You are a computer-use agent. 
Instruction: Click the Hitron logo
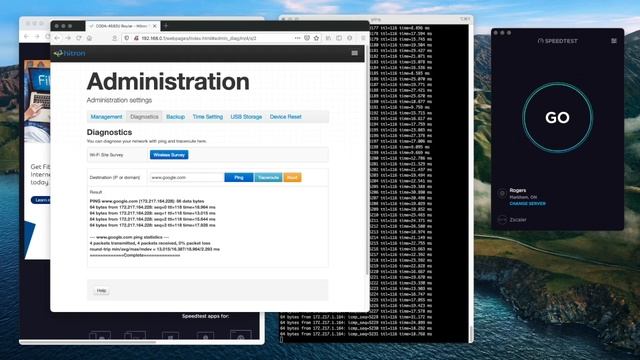point(69,53)
